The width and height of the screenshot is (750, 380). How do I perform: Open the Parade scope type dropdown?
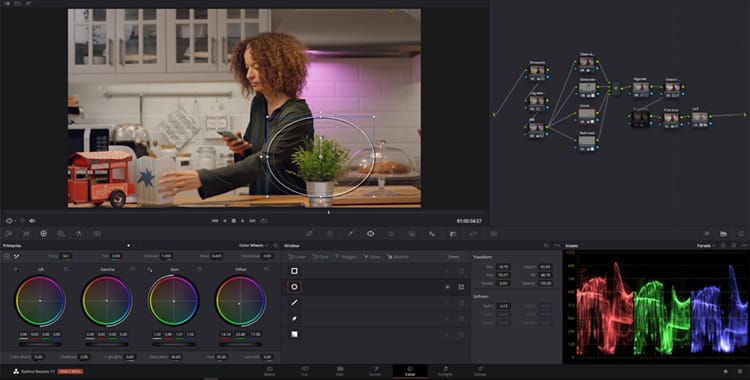click(x=705, y=246)
